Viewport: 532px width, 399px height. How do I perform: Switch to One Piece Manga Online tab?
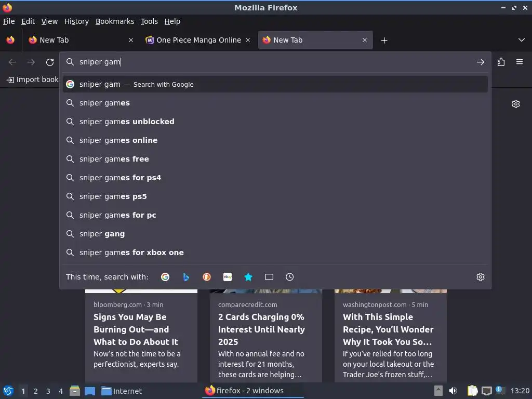(x=198, y=40)
